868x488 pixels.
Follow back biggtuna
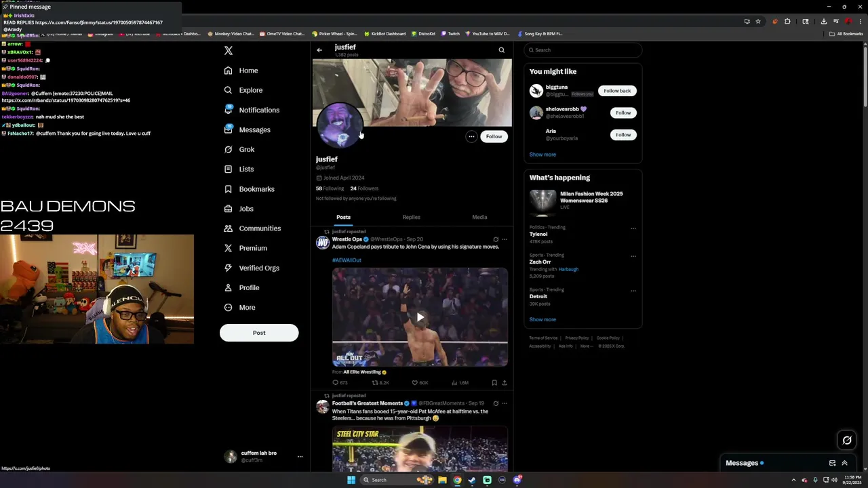point(617,91)
